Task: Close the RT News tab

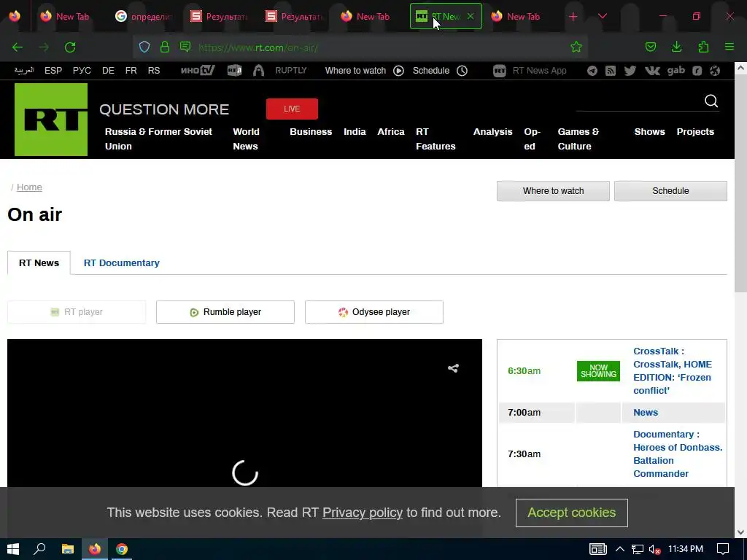Action: coord(471,16)
